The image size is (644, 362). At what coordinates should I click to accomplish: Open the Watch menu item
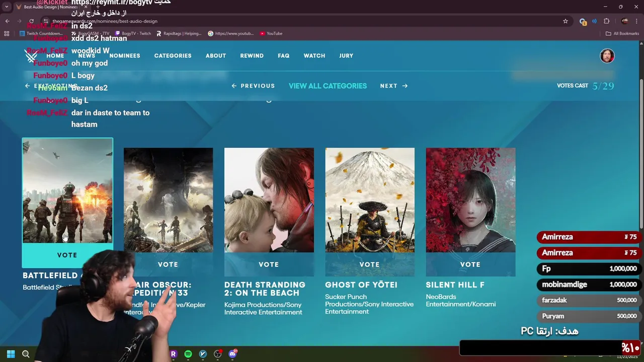coord(314,56)
